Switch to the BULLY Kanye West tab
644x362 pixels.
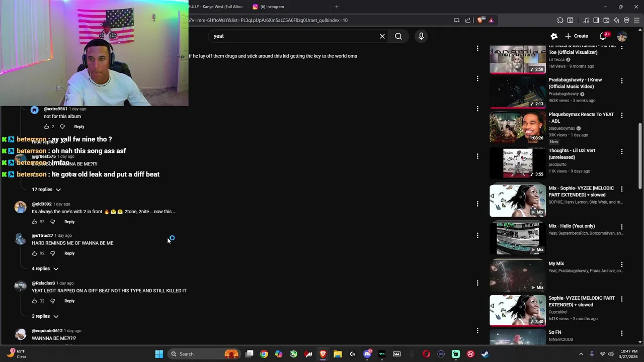click(216, 7)
